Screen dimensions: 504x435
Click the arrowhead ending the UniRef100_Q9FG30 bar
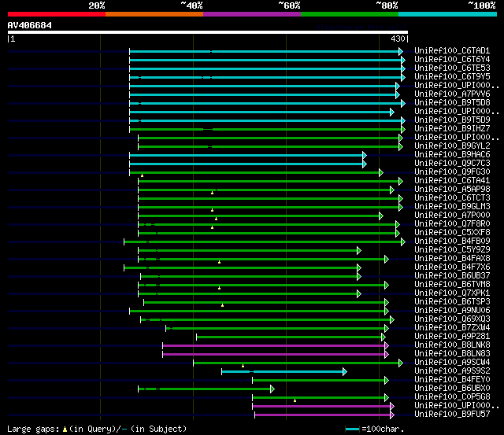click(x=381, y=173)
